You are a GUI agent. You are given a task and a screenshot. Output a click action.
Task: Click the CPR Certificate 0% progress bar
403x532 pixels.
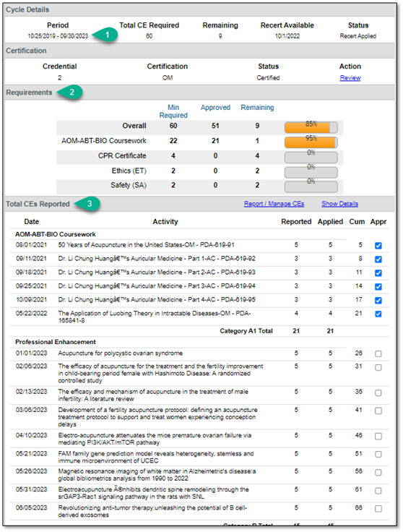coord(311,158)
